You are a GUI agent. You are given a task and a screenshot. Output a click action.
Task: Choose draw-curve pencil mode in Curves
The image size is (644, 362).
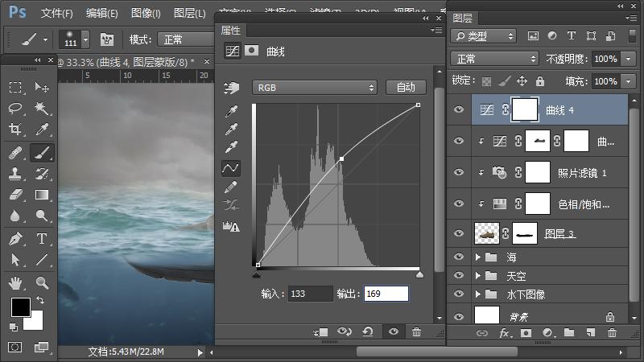coord(231,187)
